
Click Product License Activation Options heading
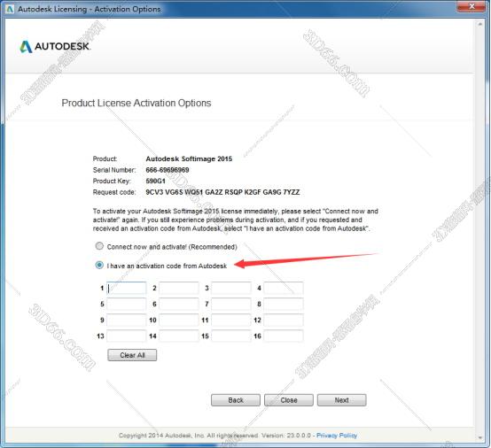tap(136, 103)
